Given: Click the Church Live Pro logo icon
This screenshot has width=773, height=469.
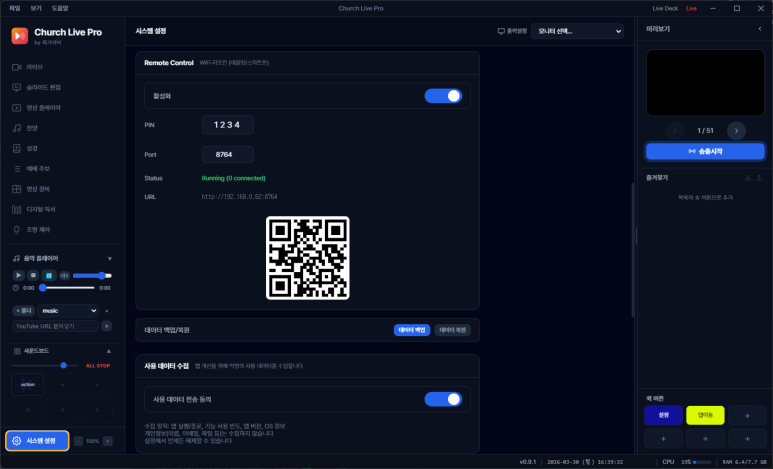Looking at the screenshot, I should pos(20,36).
